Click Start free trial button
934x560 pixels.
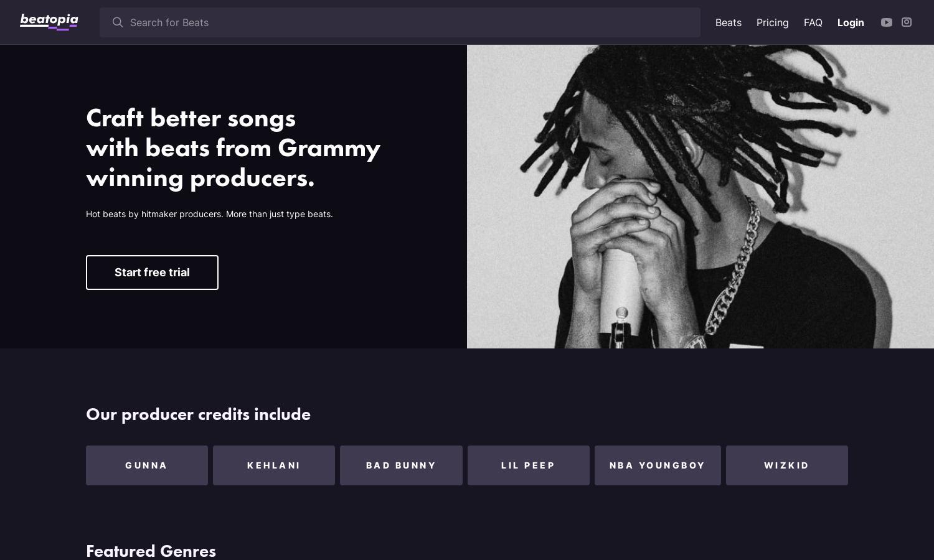(x=152, y=273)
